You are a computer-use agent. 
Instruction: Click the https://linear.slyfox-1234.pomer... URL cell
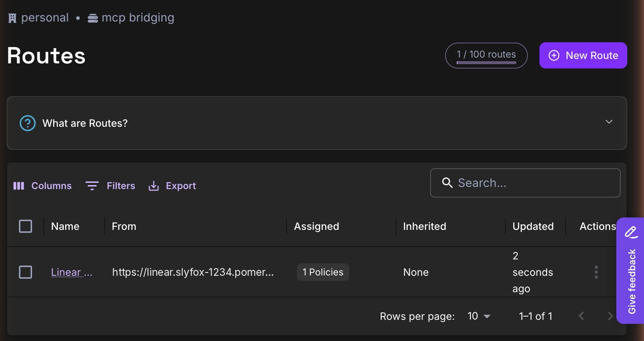click(x=193, y=272)
